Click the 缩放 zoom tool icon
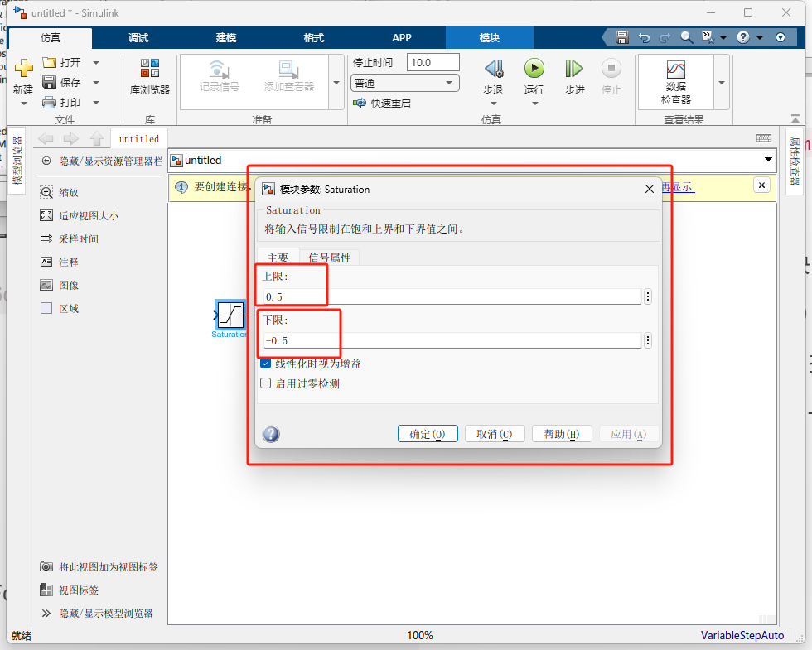This screenshot has width=812, height=650. (x=46, y=192)
